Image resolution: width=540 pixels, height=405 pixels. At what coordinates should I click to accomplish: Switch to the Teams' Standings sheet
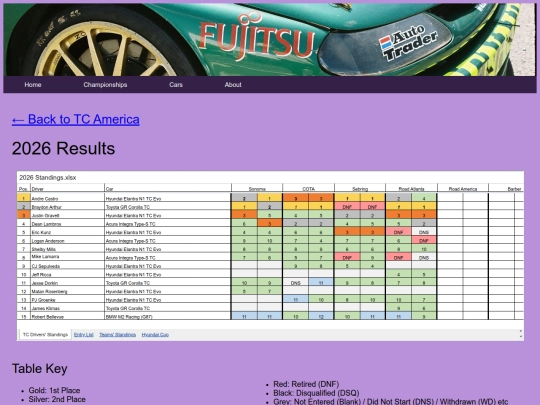point(117,334)
